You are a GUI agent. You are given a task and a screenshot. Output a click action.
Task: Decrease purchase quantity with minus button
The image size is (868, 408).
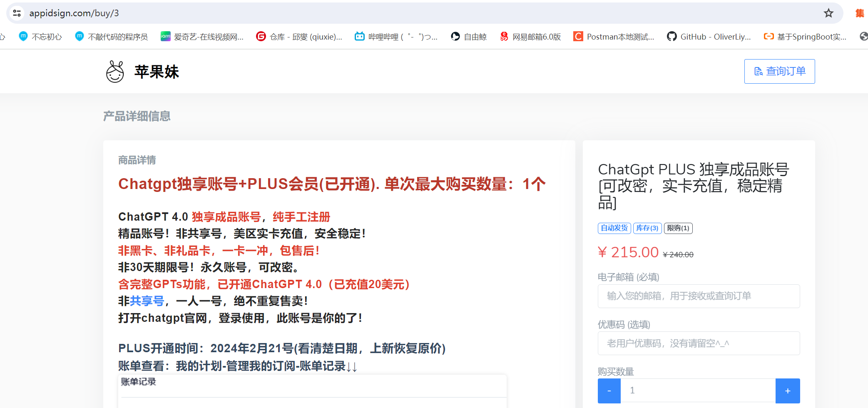[x=609, y=391]
